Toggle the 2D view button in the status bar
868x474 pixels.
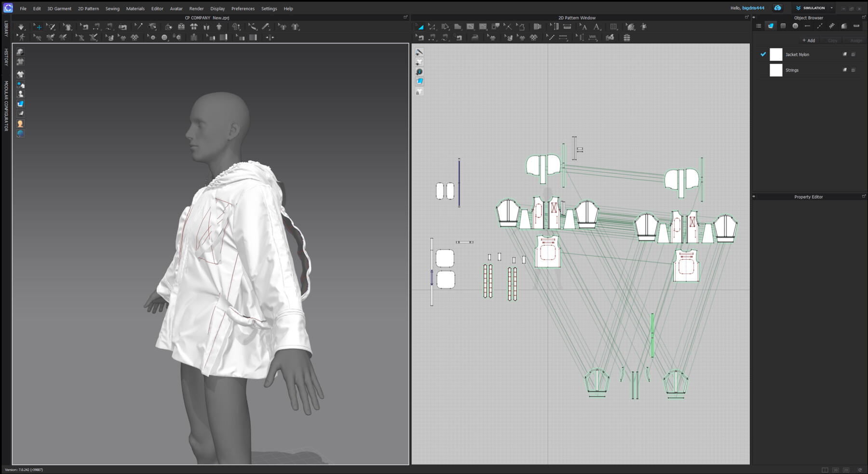tap(846, 469)
